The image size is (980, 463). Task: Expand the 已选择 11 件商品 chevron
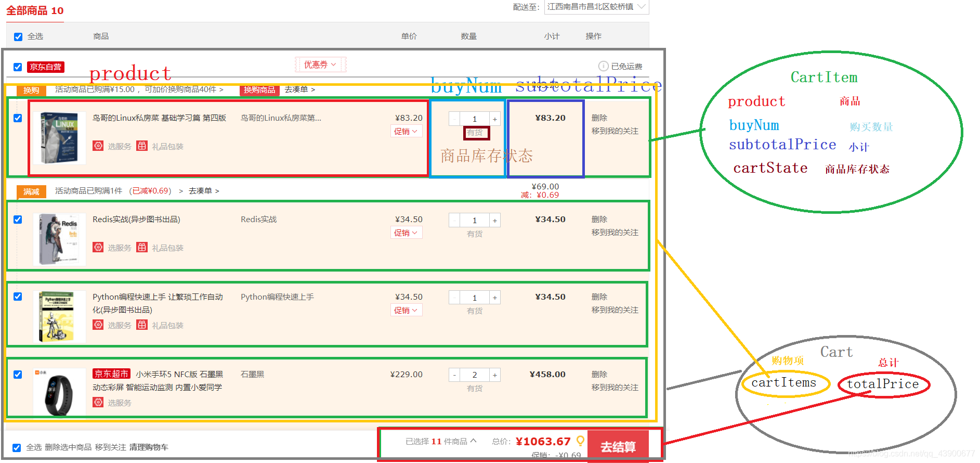coord(473,441)
